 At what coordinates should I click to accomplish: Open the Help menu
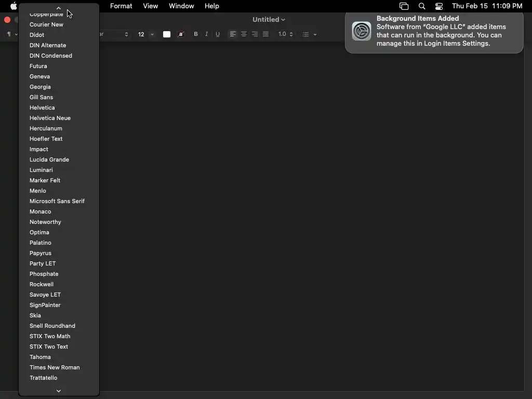pyautogui.click(x=212, y=6)
